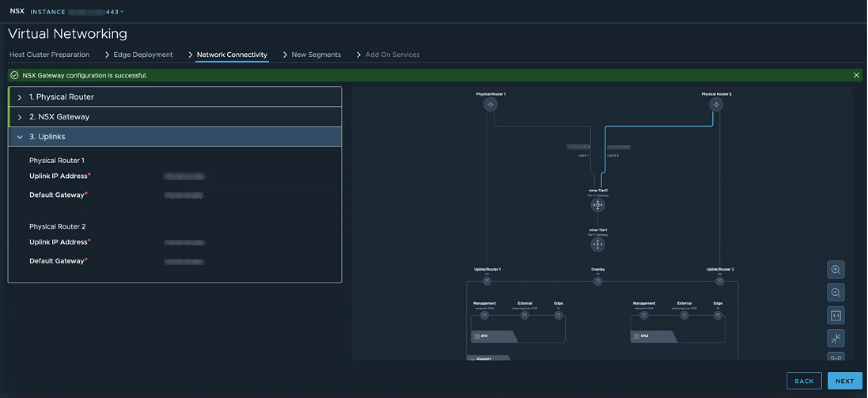
Task: Go to Add On Services step
Action: tap(392, 55)
